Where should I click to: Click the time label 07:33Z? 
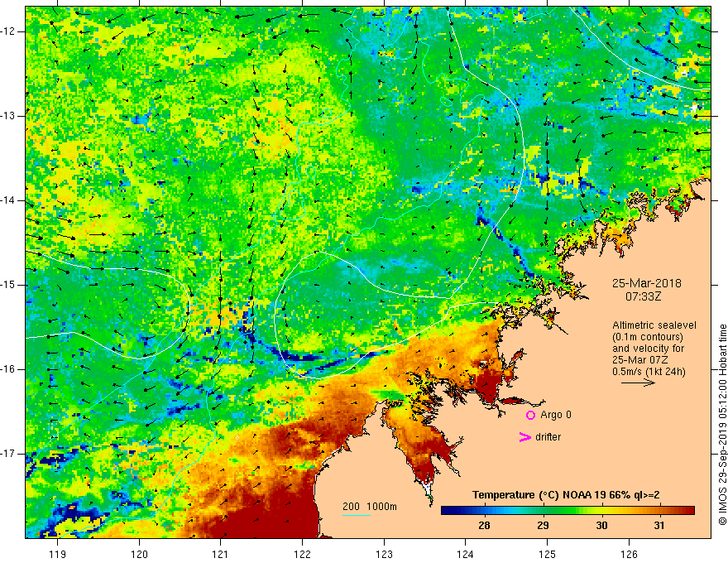point(643,296)
